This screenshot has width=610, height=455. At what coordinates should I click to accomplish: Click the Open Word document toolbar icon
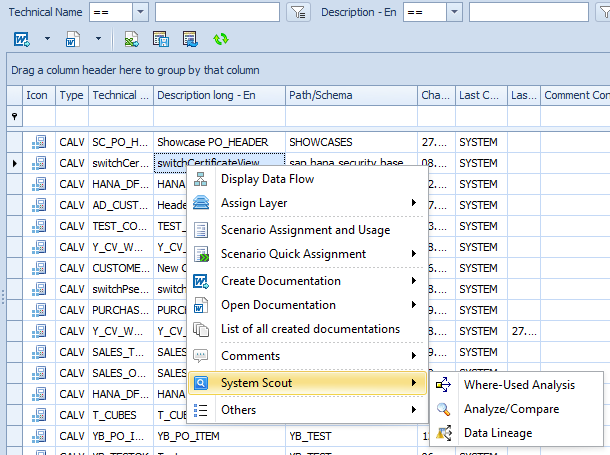[x=73, y=39]
